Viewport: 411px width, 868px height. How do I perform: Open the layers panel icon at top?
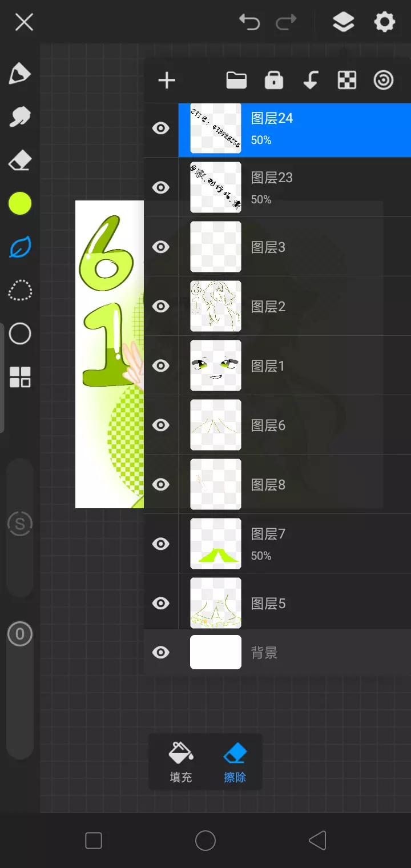[x=343, y=22]
